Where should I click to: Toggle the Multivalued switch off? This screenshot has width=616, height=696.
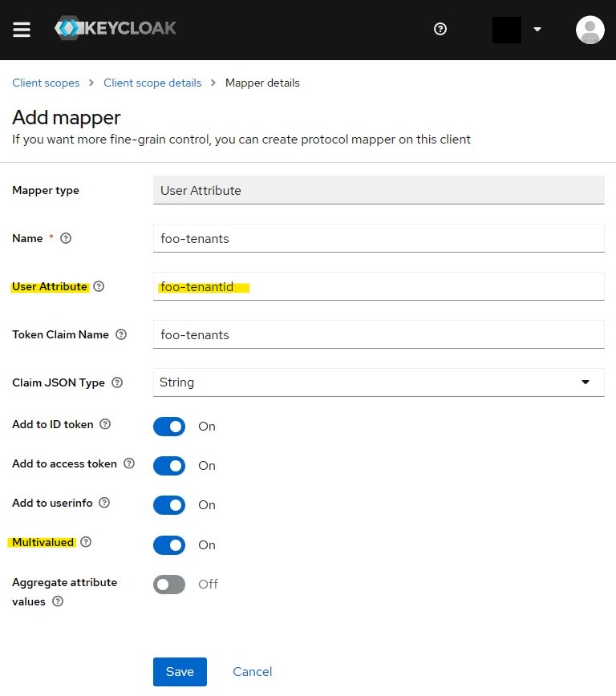(x=169, y=544)
